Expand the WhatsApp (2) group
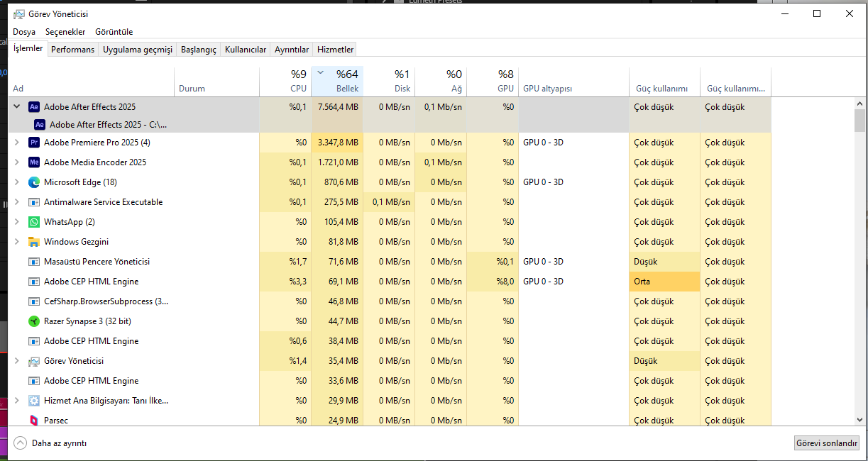 17,222
